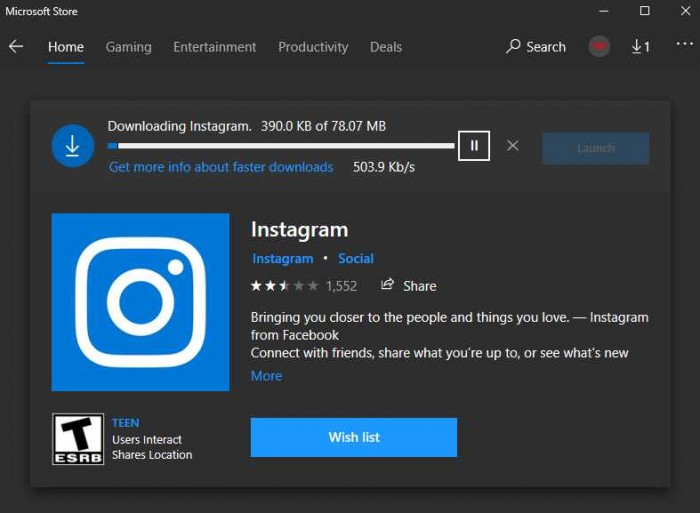Click the Shares Location text
Screen dimensions: 700x513
[x=152, y=455]
